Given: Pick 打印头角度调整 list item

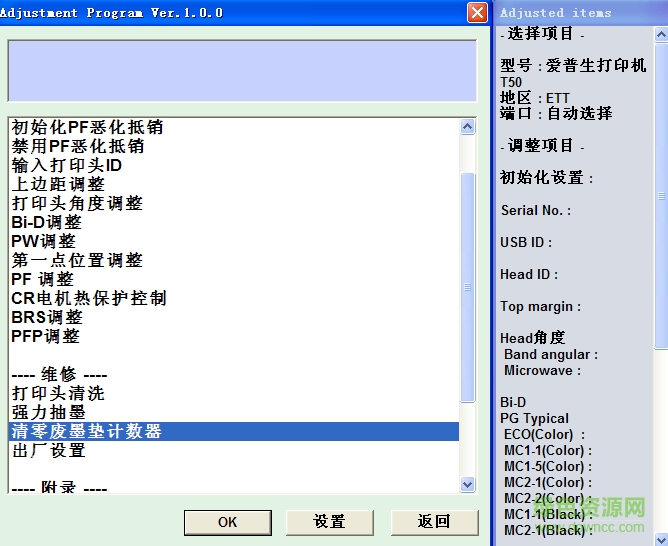Looking at the screenshot, I should pyautogui.click(x=233, y=203).
